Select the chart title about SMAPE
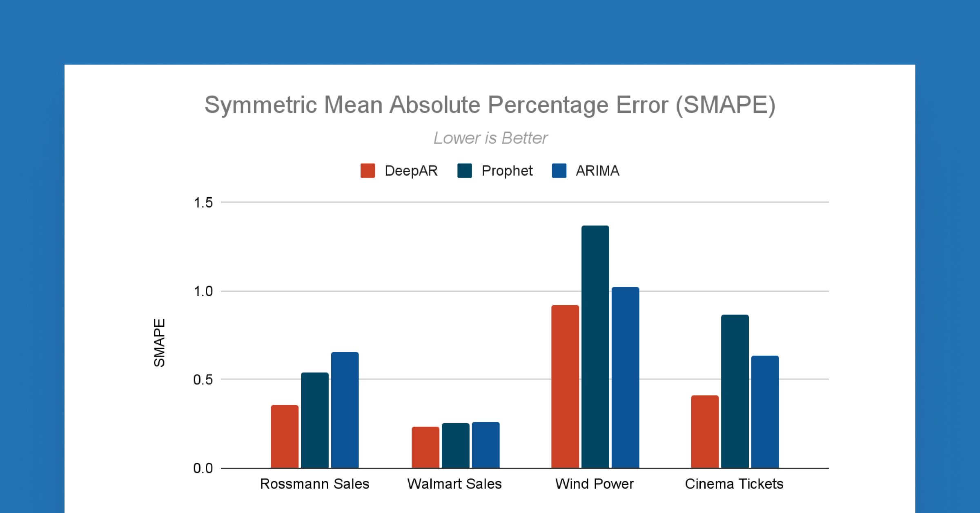 (490, 105)
